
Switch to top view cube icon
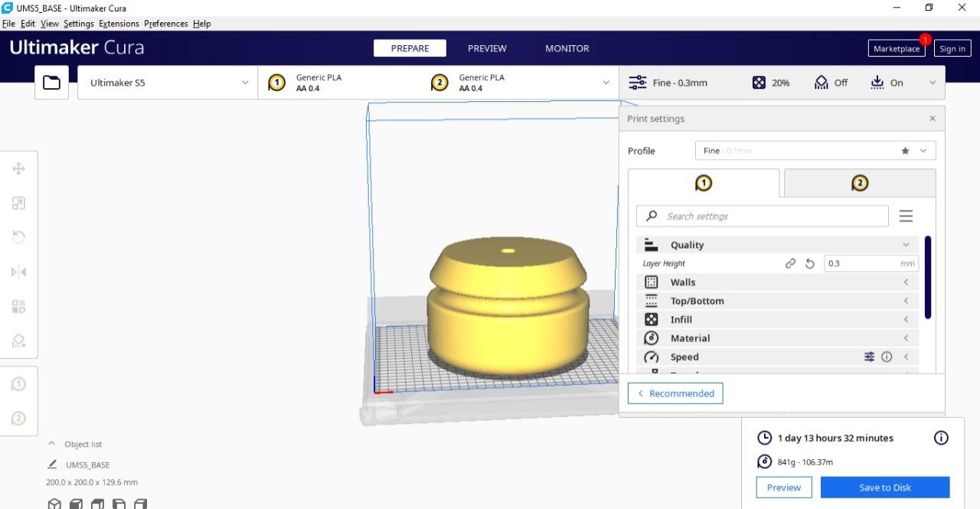(97, 504)
